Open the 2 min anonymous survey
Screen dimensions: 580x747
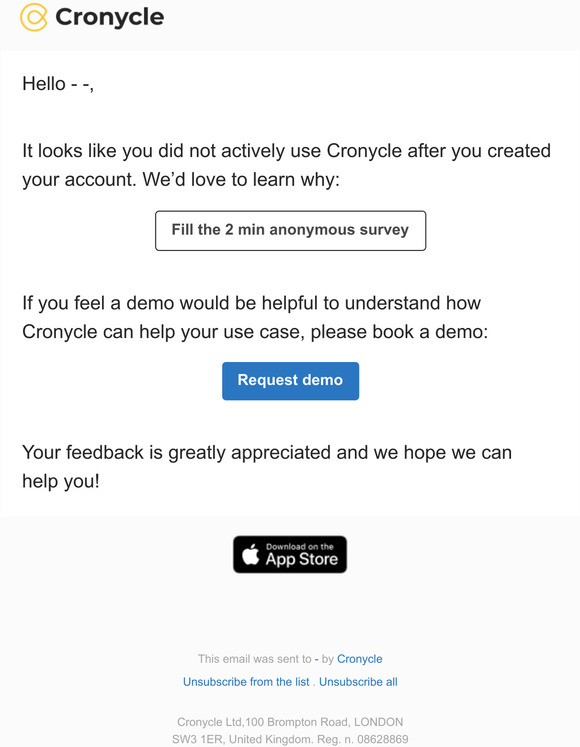tap(290, 231)
